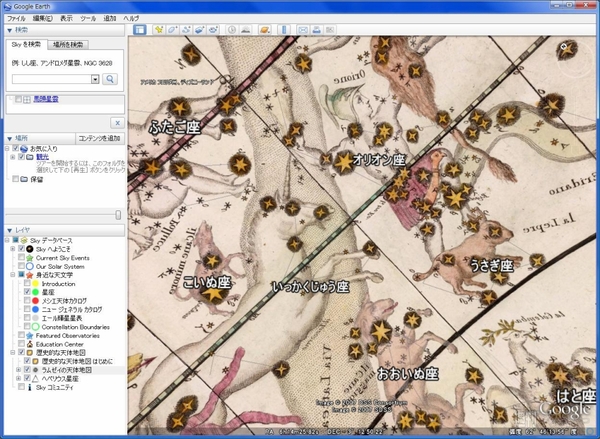This screenshot has height=439, width=600.
Task: Click the Email toolbar icon
Action: click(303, 30)
